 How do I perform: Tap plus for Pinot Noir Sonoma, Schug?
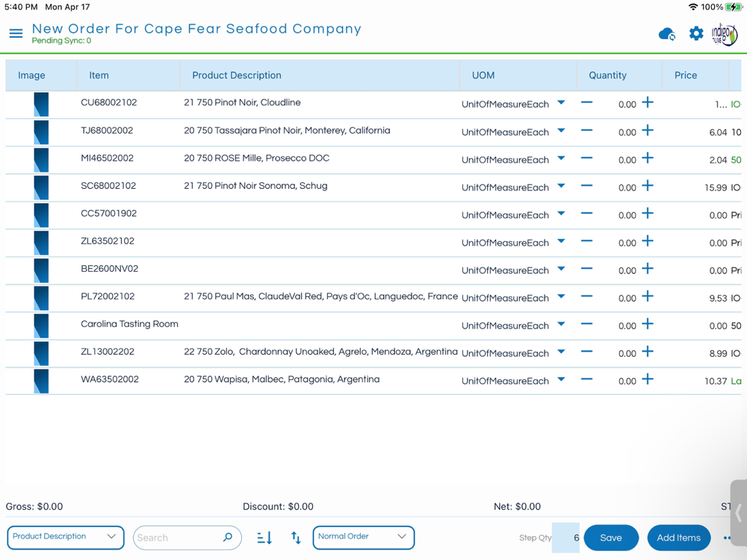pos(648,185)
